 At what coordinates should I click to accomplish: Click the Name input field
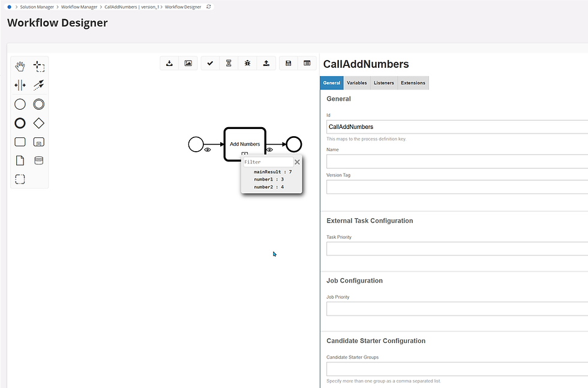[x=457, y=161]
